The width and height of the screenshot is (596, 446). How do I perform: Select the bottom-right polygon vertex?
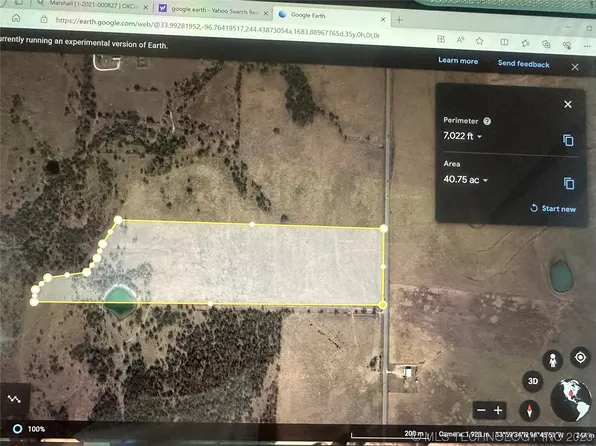pos(383,305)
